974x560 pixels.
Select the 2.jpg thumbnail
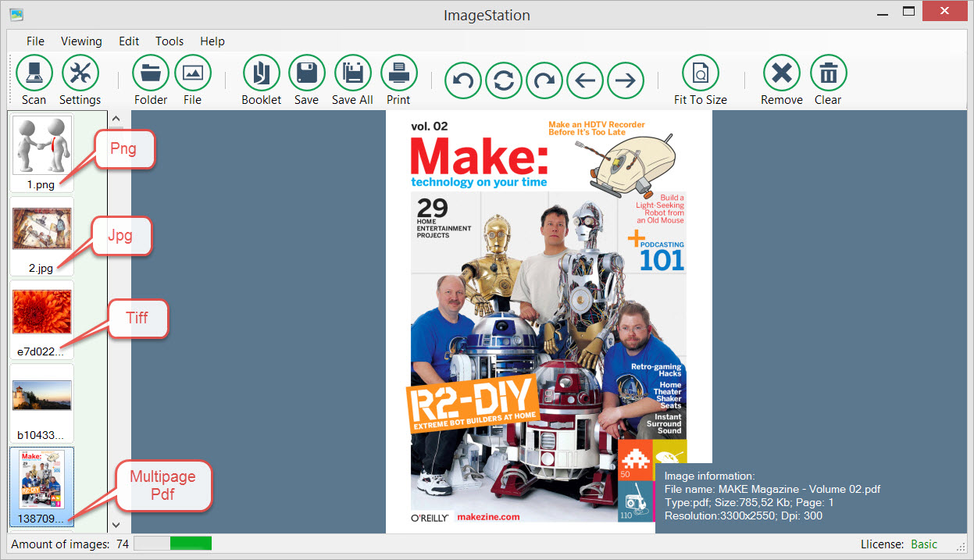[42, 228]
